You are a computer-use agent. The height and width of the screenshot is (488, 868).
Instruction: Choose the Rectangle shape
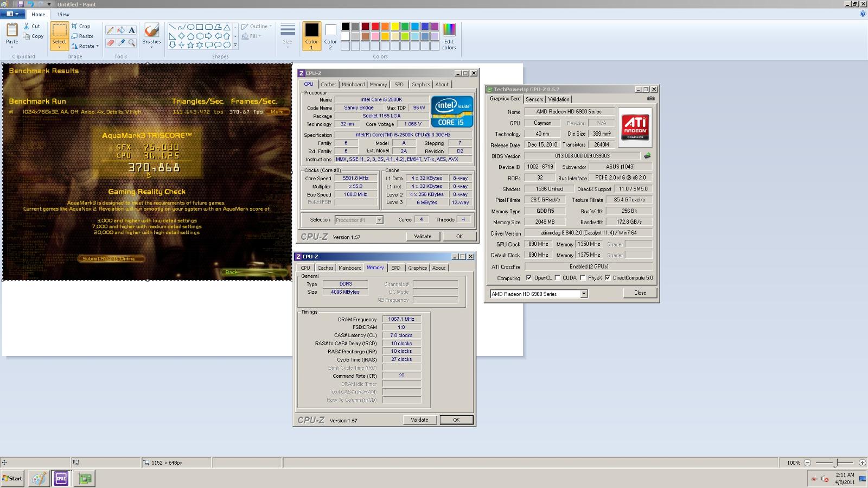(200, 27)
